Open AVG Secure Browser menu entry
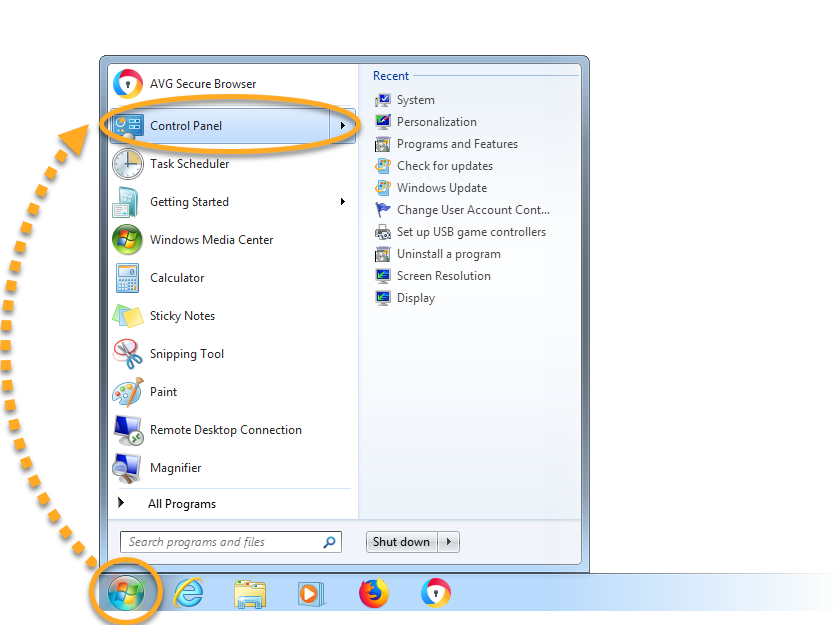This screenshot has height=625, width=839. 233,84
